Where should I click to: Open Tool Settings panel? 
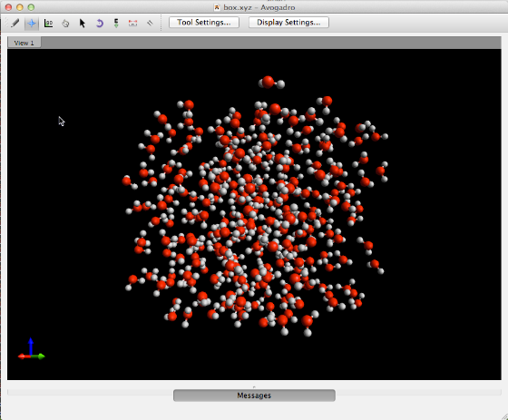coord(204,23)
